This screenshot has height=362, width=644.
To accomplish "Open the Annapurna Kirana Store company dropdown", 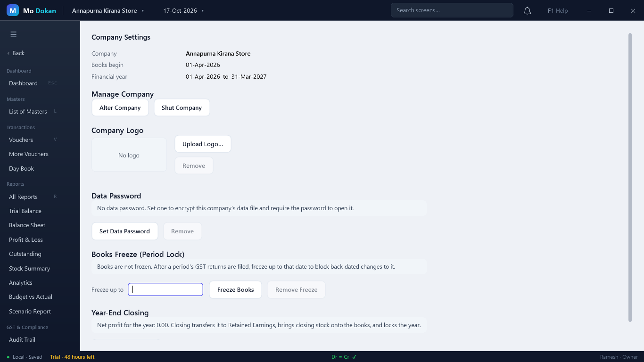I will (x=108, y=10).
